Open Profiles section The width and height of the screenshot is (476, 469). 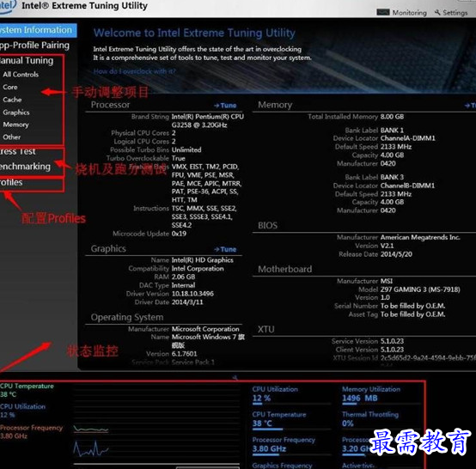tap(11, 182)
